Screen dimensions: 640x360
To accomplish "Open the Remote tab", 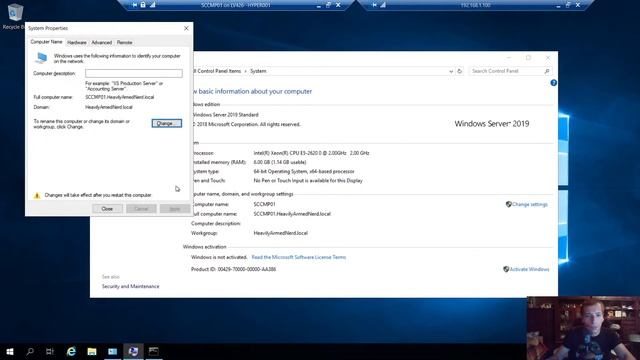I will 124,42.
